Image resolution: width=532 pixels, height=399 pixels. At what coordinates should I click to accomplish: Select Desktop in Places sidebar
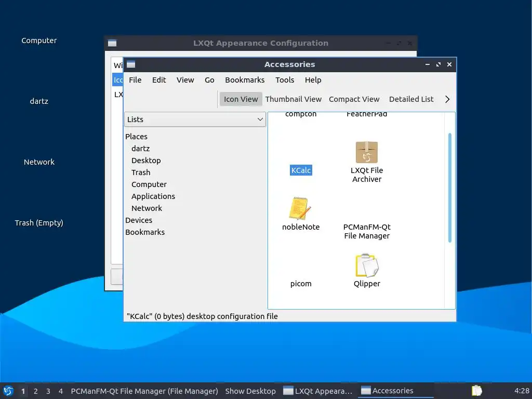[146, 161]
